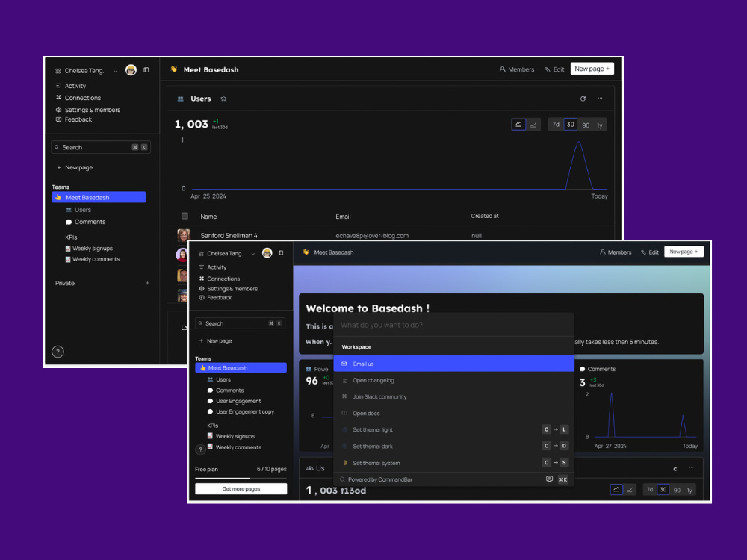Select Email us in the command palette
Viewport: 747px width, 560px height.
(454, 364)
